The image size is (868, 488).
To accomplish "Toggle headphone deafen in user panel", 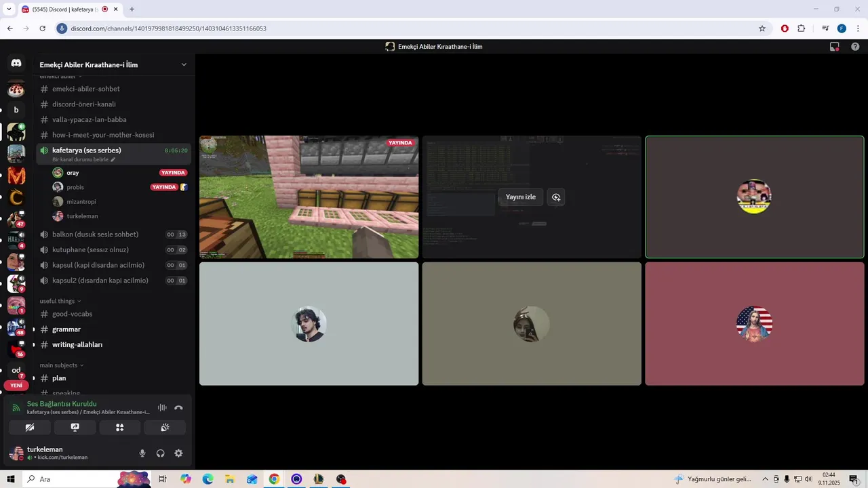I will click(161, 453).
